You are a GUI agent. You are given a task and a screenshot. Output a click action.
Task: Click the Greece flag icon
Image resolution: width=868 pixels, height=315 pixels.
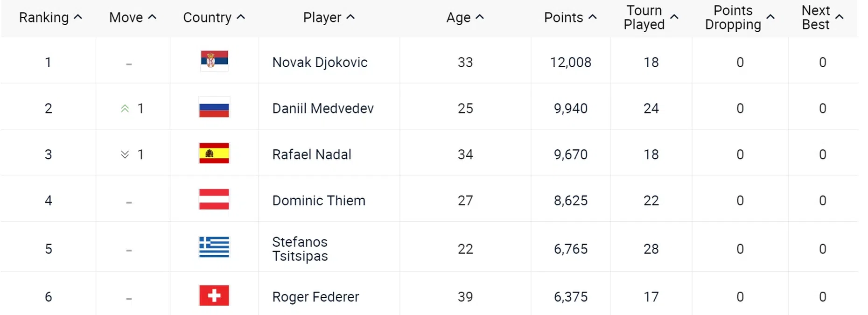pyautogui.click(x=214, y=247)
